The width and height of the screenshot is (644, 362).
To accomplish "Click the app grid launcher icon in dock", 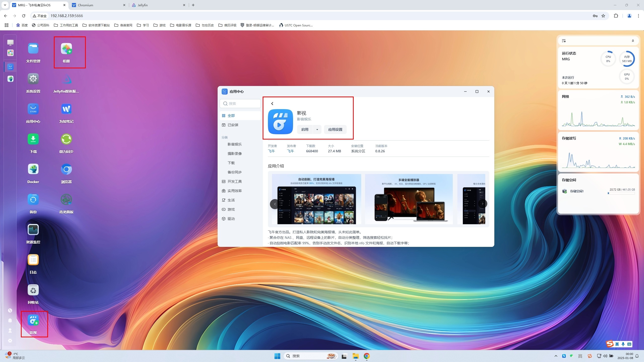I will pyautogui.click(x=10, y=53).
